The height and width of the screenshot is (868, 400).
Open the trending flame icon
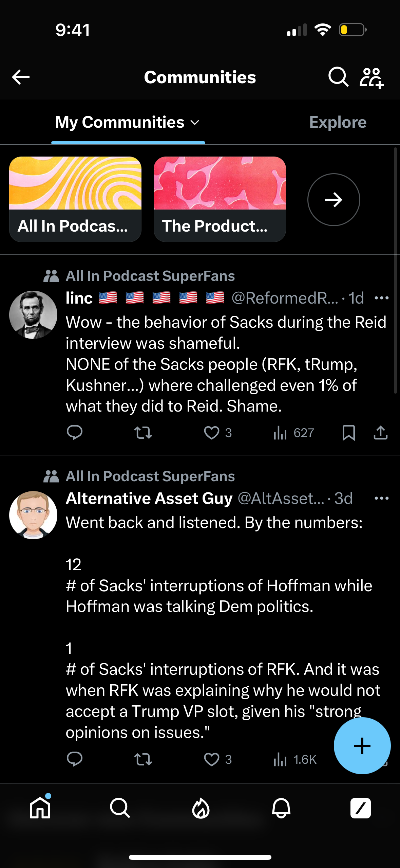[200, 808]
